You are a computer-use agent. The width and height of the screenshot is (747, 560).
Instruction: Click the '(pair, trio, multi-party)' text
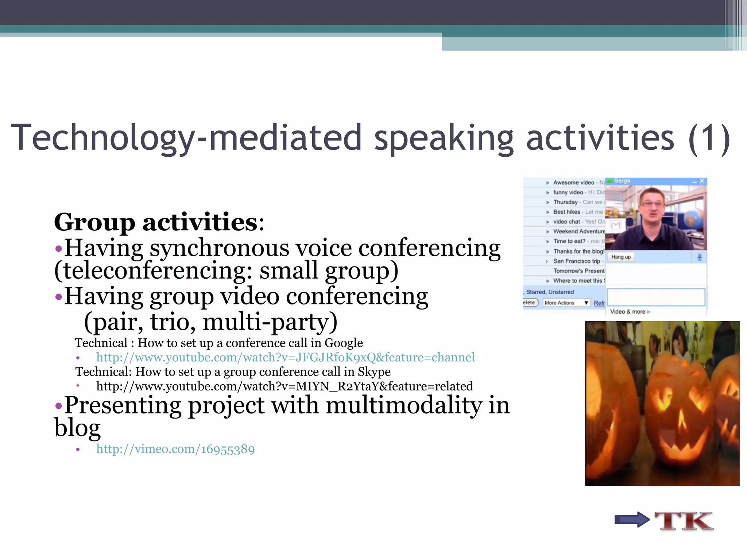(x=211, y=322)
